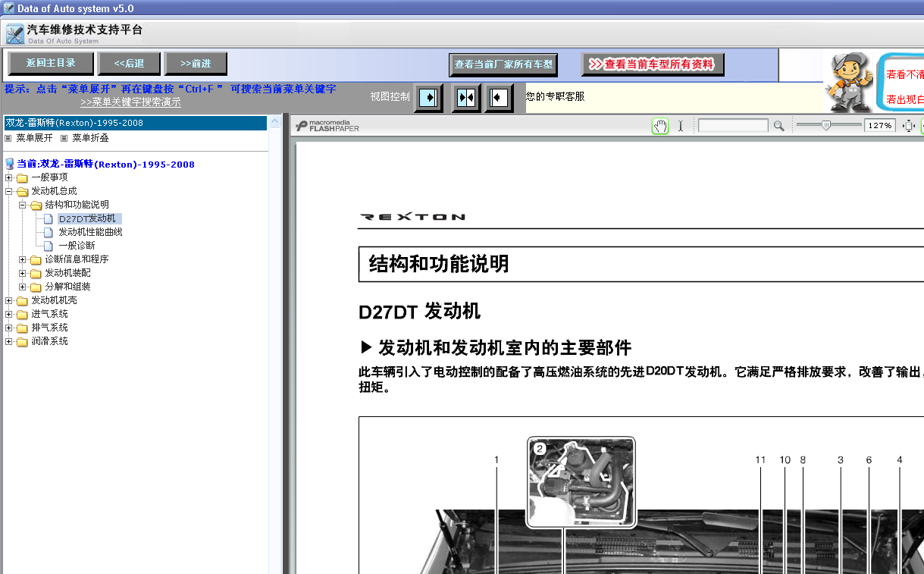924x574 pixels.
Task: Click the page icon of D27DT发动机
Action: click(49, 218)
